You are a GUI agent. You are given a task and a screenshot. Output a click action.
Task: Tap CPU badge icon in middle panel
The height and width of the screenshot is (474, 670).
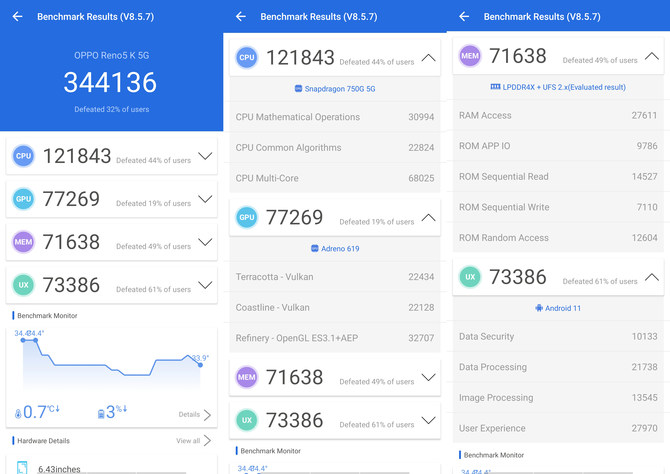pos(247,58)
